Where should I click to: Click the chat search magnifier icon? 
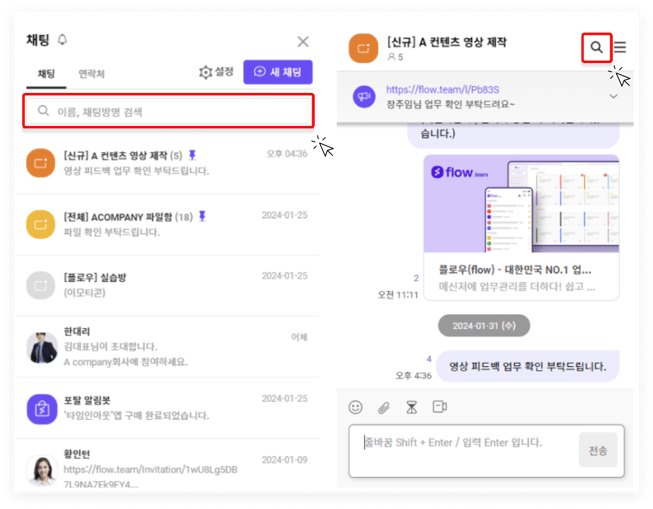tap(596, 47)
